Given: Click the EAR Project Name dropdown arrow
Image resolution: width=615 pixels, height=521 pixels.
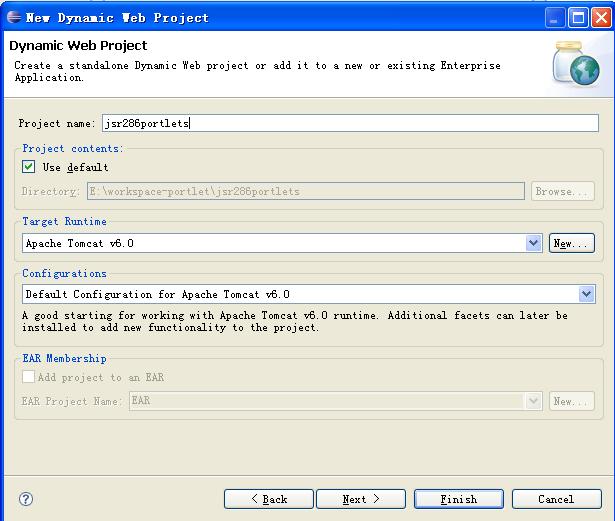Looking at the screenshot, I should (x=533, y=401).
